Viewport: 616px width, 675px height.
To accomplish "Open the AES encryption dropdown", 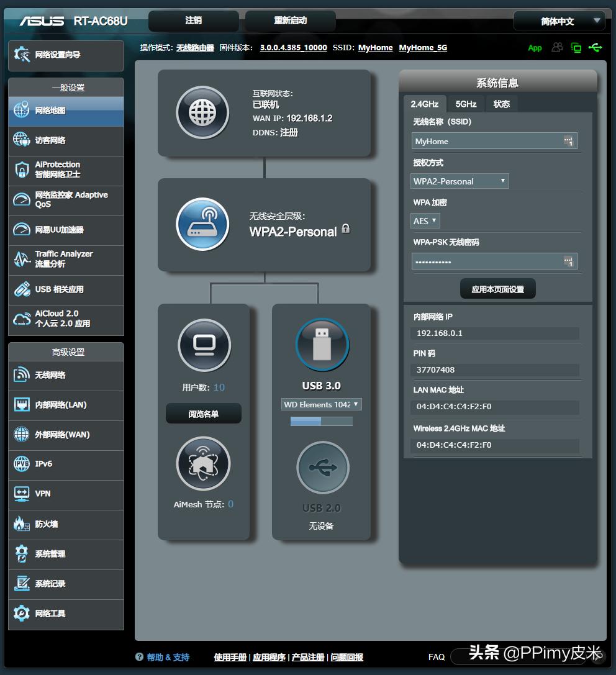I will point(426,220).
